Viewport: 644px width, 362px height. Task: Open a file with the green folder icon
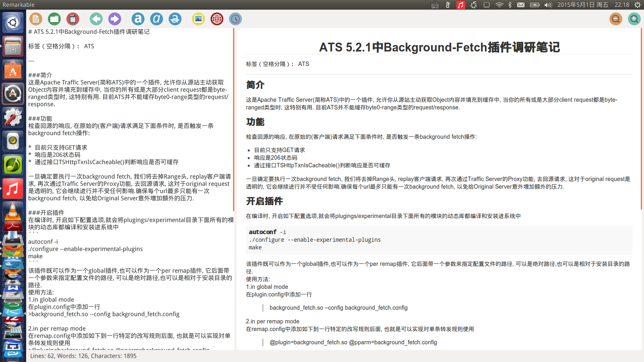[x=54, y=19]
